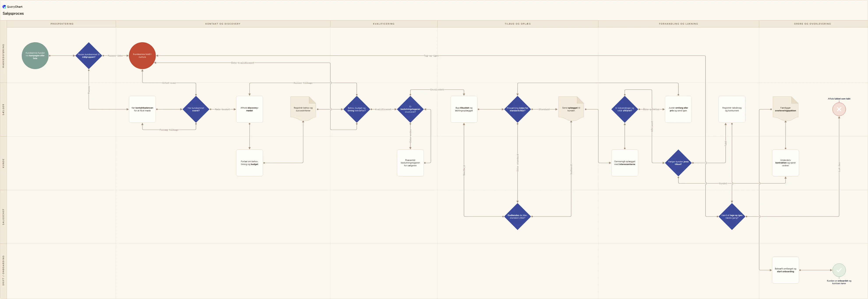This screenshot has width=868, height=299.
Task: Click the 'Tag-op-igen' connector label
Action: pos(431,56)
